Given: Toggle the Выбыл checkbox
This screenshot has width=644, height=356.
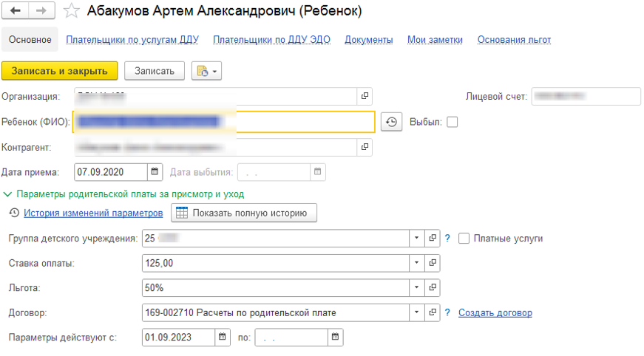Looking at the screenshot, I should click(x=453, y=122).
